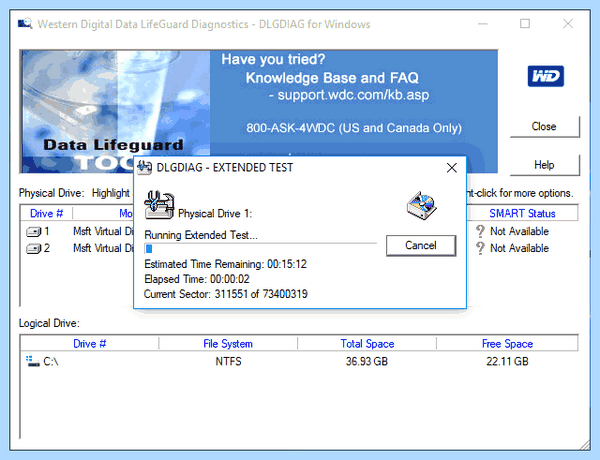Cancel the running extended test
Viewport: 600px width, 460px height.
click(421, 245)
